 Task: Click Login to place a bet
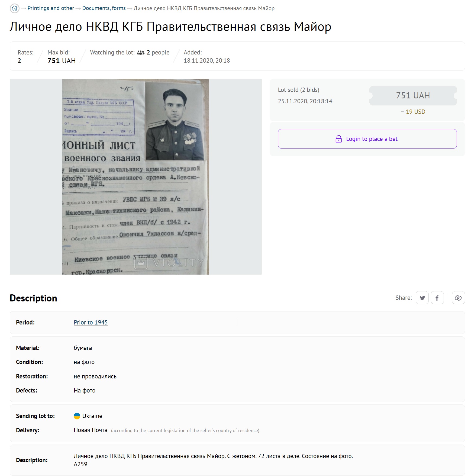click(367, 139)
